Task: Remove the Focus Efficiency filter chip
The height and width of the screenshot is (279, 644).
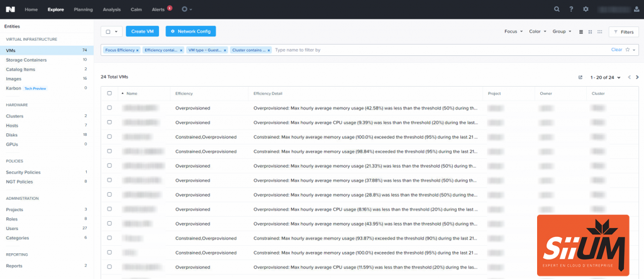Action: tap(137, 50)
